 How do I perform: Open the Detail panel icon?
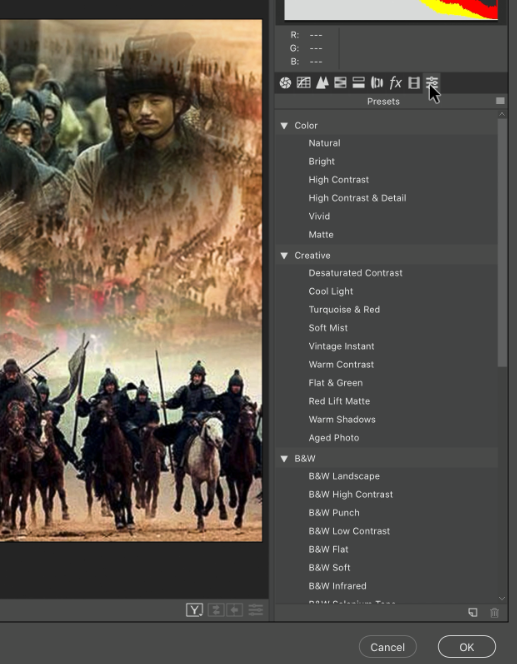322,83
